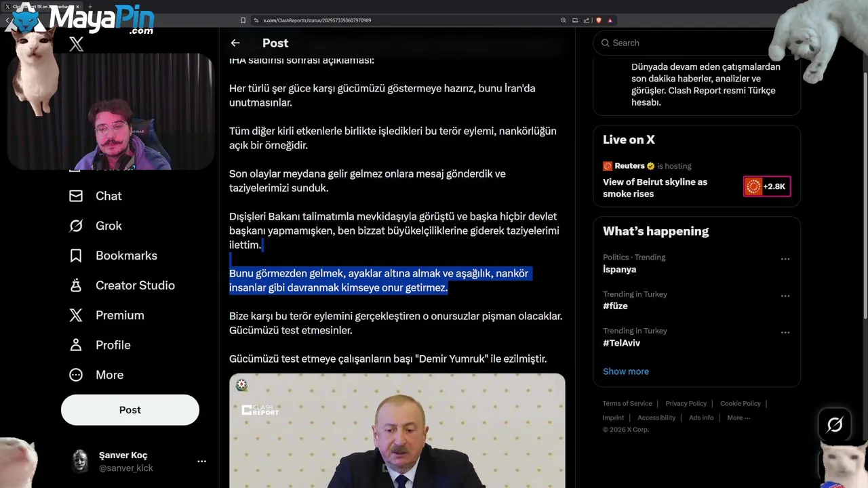Open the Cookie Policy link
The height and width of the screenshot is (488, 868).
[741, 403]
